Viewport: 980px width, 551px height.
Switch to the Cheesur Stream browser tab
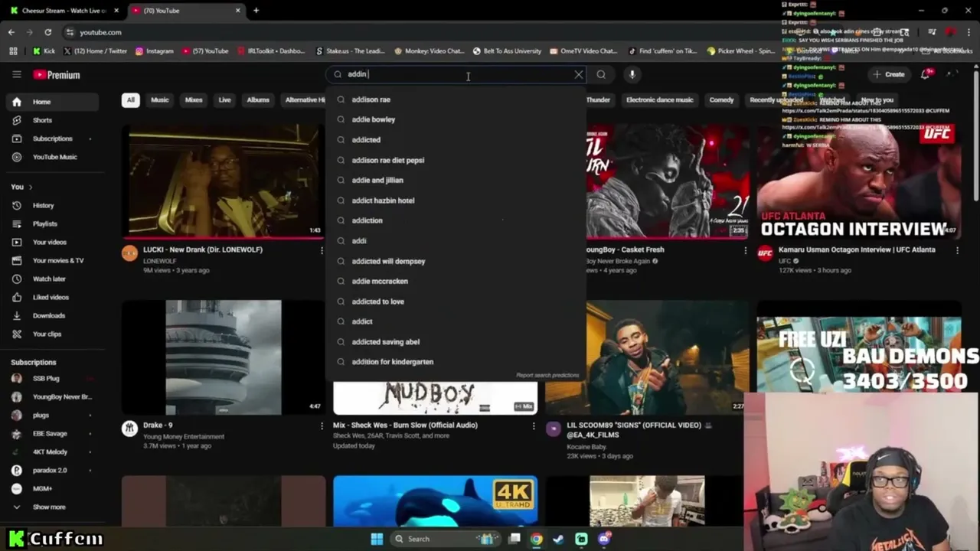[64, 11]
